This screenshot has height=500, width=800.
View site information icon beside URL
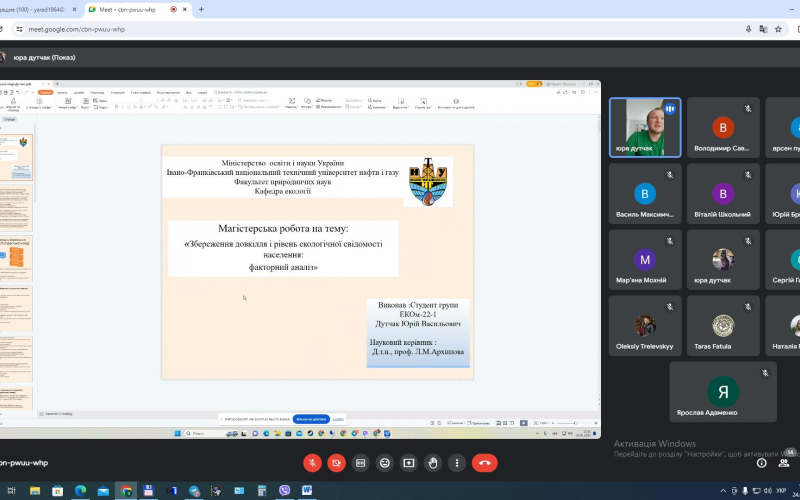coord(19,29)
